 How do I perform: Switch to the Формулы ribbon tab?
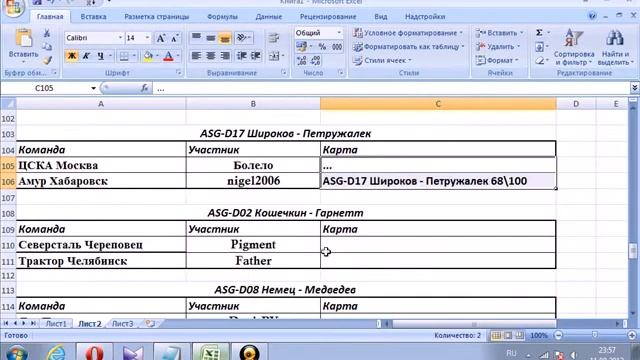(x=222, y=17)
